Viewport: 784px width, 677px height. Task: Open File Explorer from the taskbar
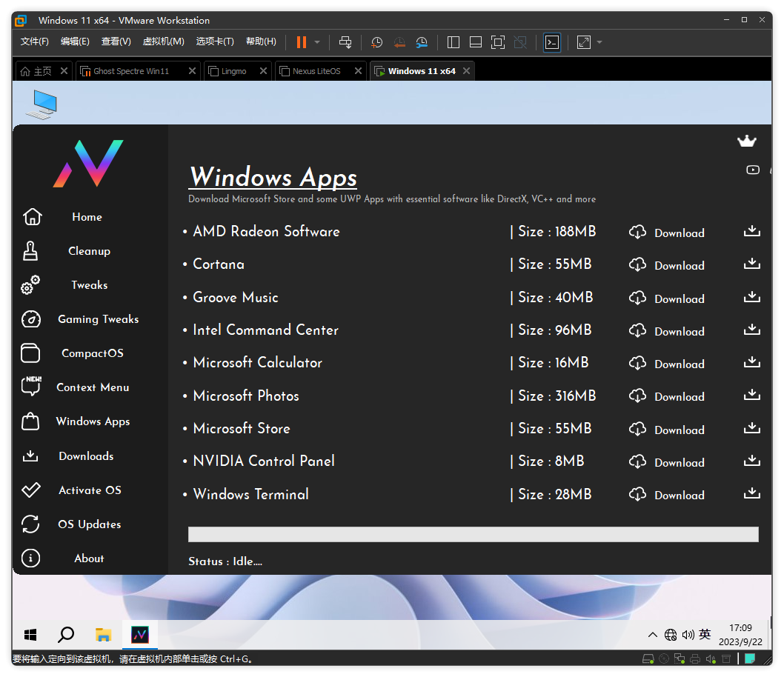[x=103, y=635]
